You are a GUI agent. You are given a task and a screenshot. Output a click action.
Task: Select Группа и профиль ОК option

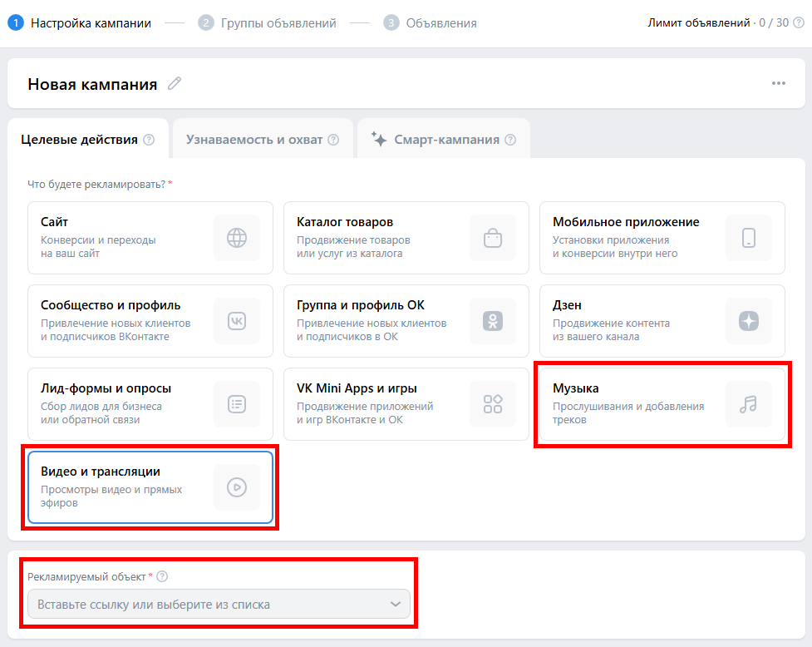pos(406,321)
